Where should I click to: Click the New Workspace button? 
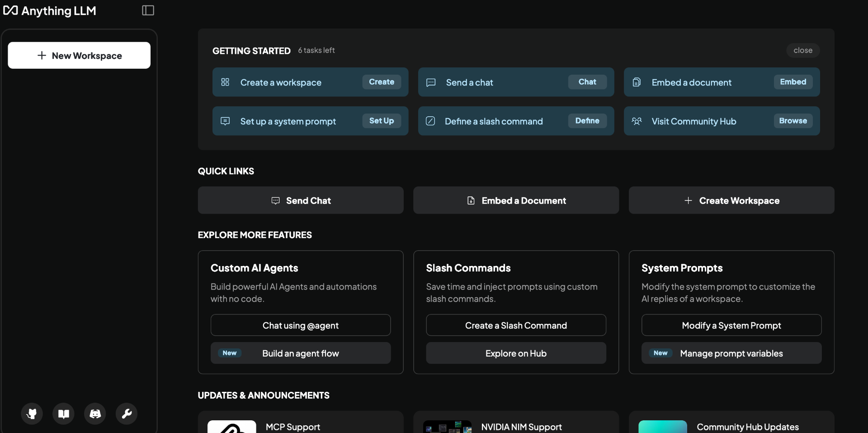pyautogui.click(x=79, y=55)
